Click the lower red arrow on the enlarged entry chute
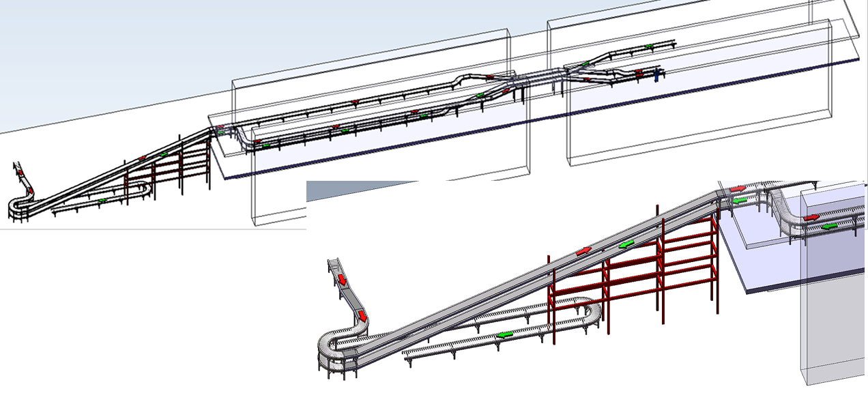Image resolution: width=868 pixels, height=406 pixels. [x=362, y=316]
